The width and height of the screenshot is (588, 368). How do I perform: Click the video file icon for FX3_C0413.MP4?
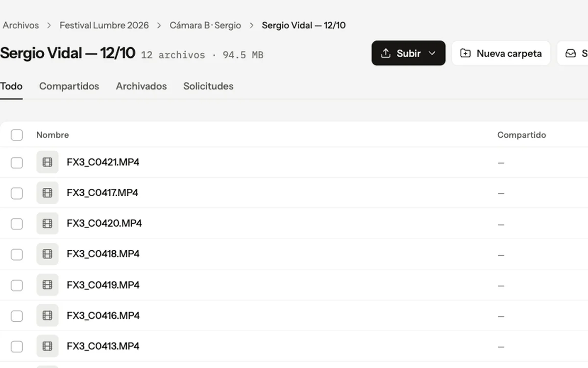[x=48, y=346]
